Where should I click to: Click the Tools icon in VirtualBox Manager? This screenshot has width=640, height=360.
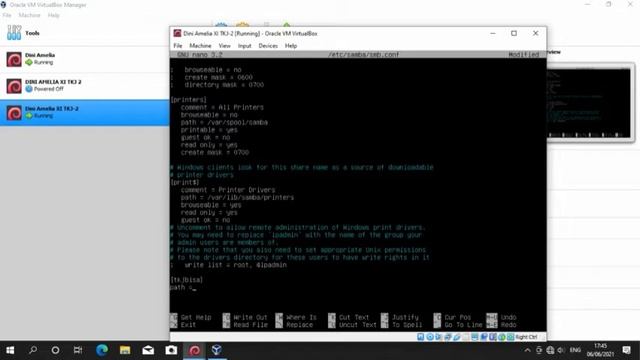[14, 33]
